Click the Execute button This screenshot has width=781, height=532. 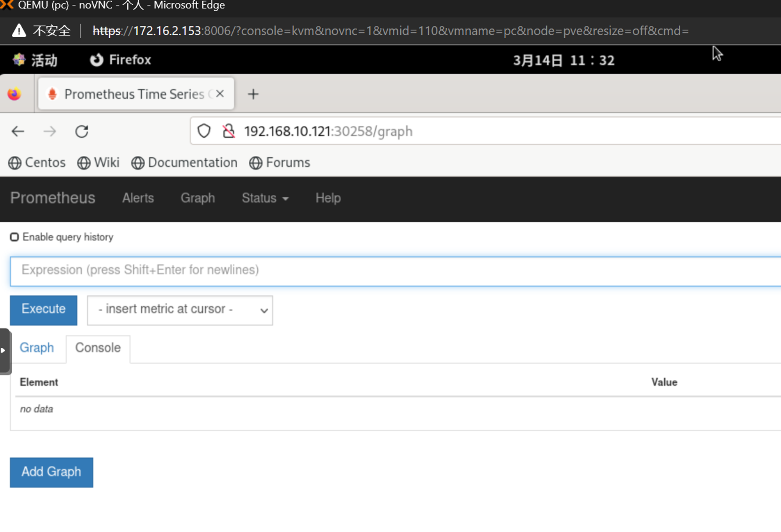tap(43, 310)
